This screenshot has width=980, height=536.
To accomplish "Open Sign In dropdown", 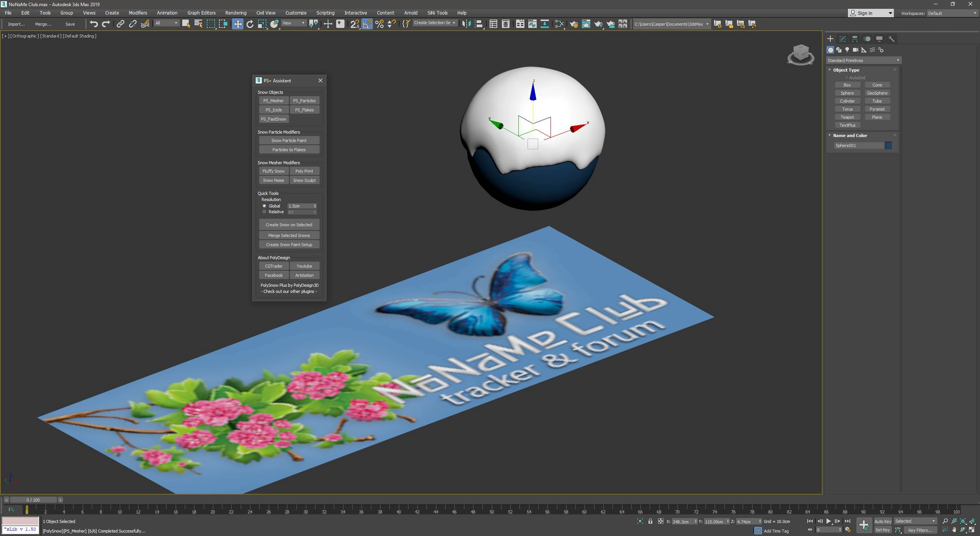I will pyautogui.click(x=871, y=13).
